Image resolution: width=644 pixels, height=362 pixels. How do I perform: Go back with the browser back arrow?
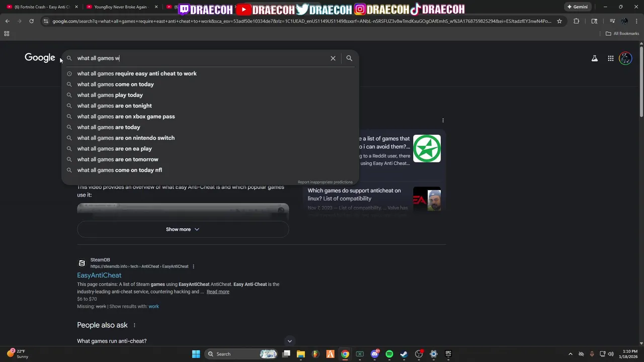7,21
